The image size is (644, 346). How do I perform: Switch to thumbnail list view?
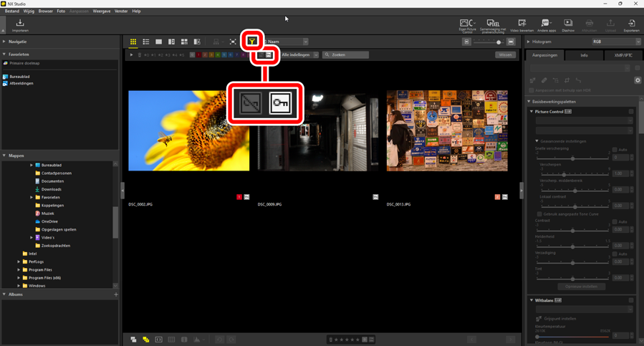click(145, 42)
